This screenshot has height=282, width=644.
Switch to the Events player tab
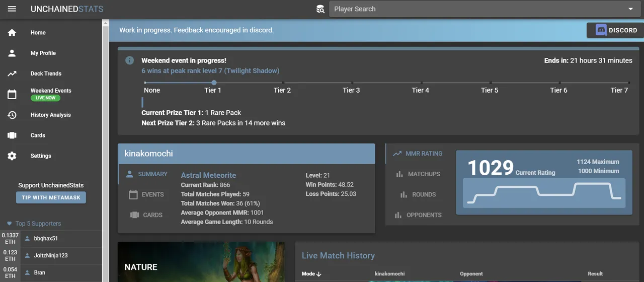[x=146, y=194]
